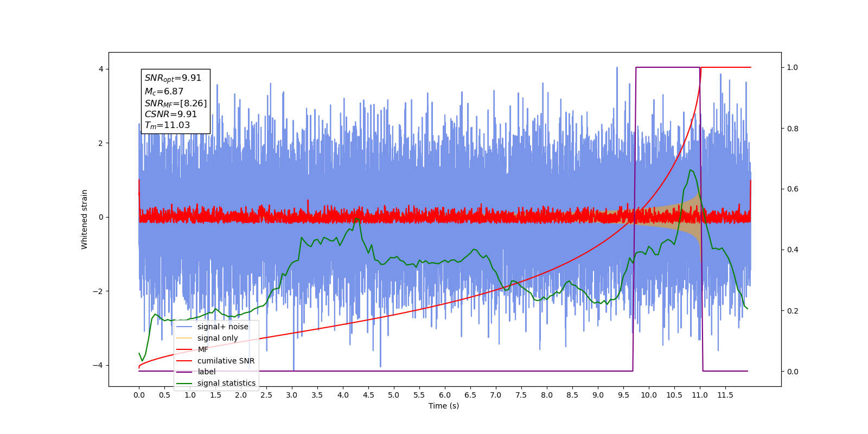This screenshot has width=868, height=434.
Task: Click the x-axis tick label 5.5
Action: [x=419, y=395]
